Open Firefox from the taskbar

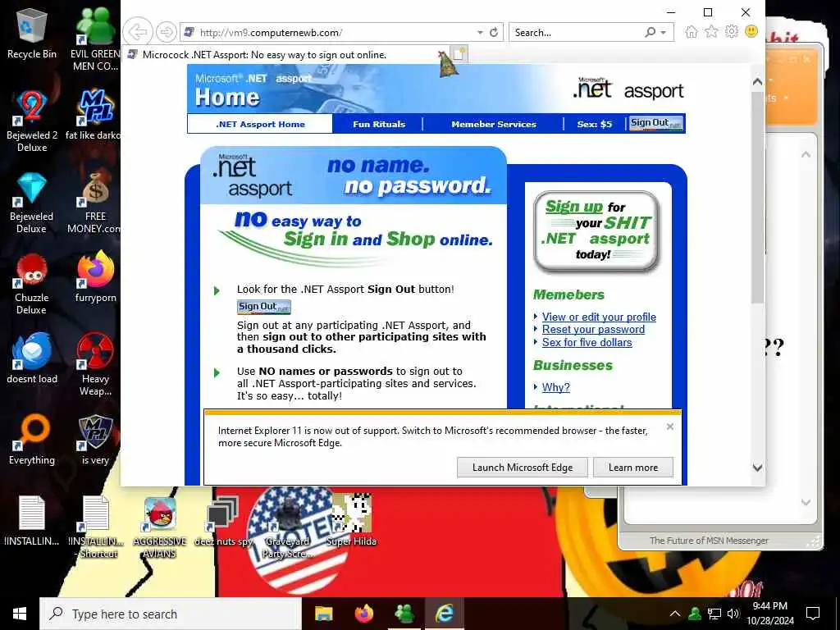point(363,614)
